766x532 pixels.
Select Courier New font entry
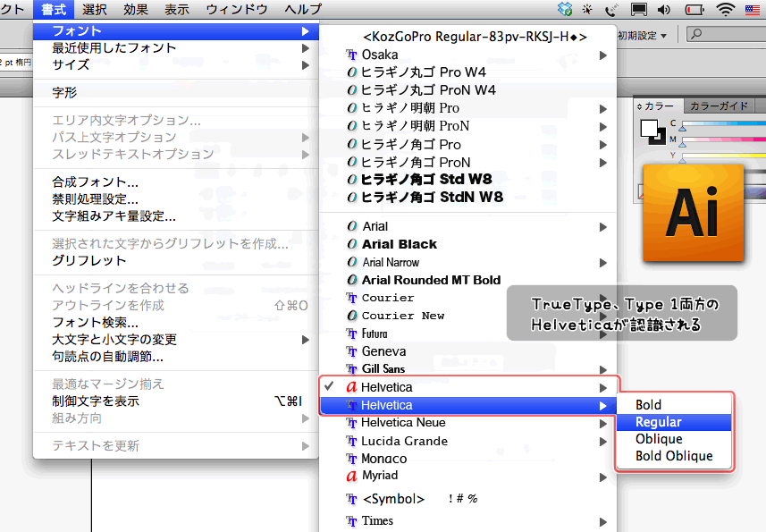pos(468,316)
